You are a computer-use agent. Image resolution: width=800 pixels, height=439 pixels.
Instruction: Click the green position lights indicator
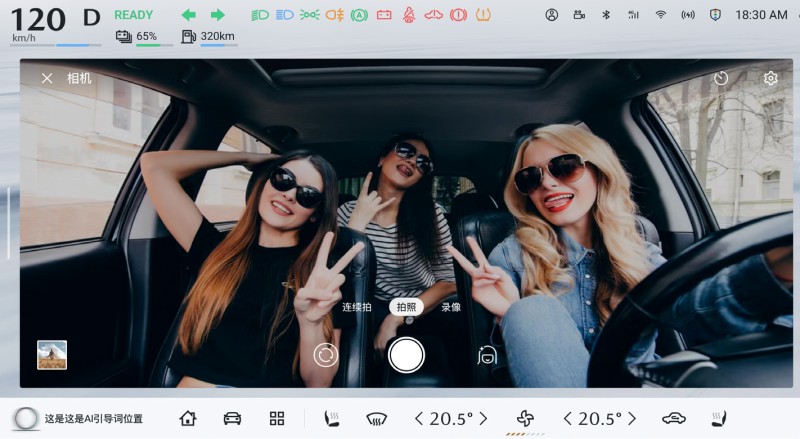pos(310,15)
